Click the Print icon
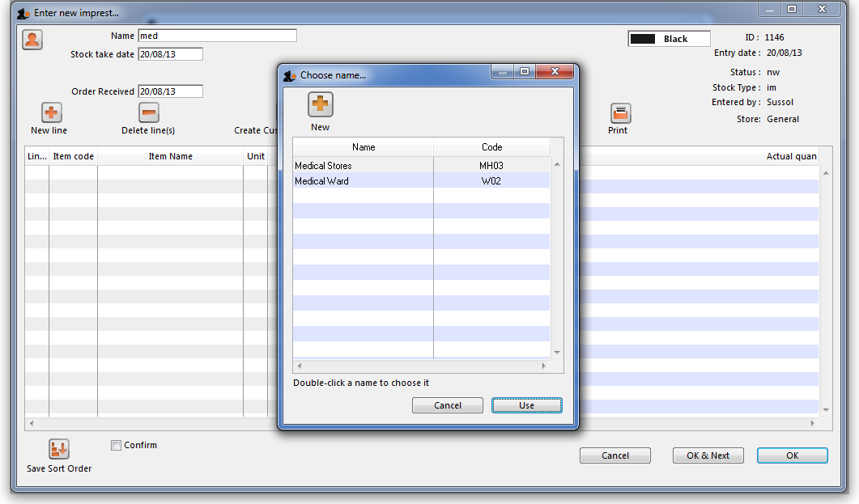 (x=620, y=113)
